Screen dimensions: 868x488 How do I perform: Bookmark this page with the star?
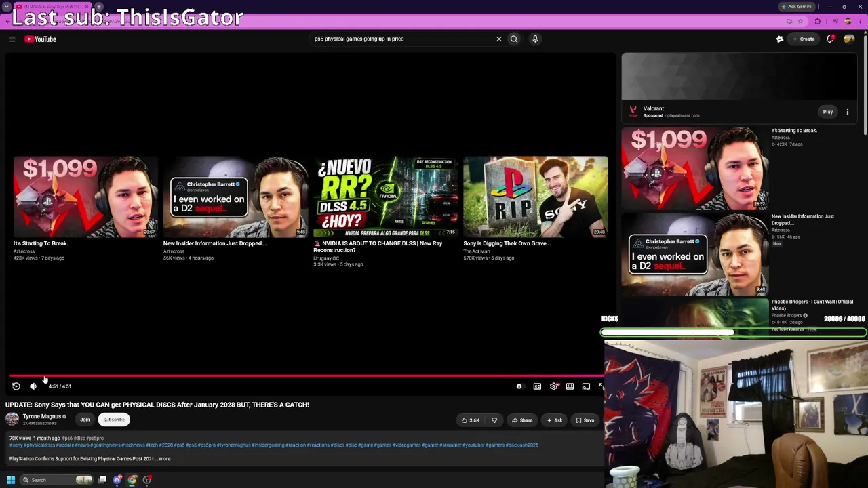tap(800, 21)
